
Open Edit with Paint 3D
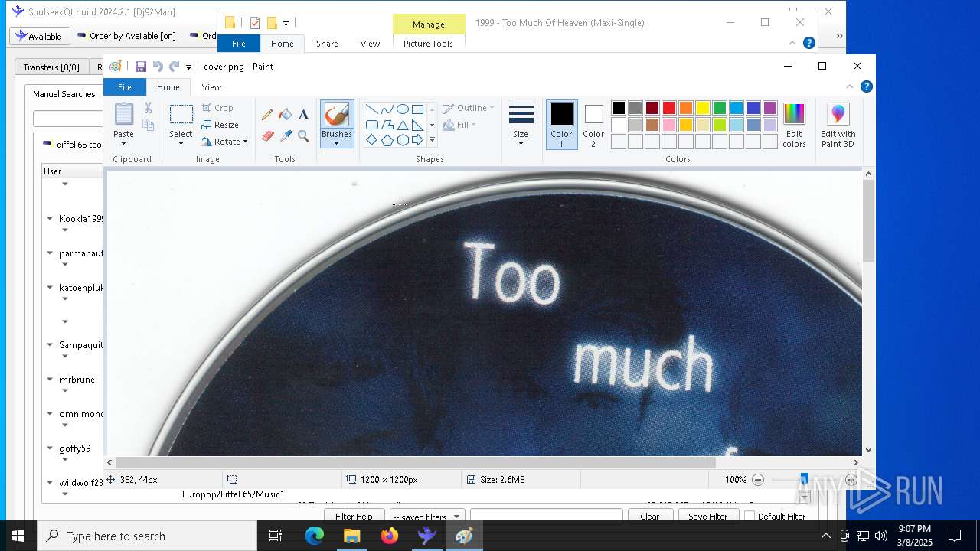(x=838, y=126)
